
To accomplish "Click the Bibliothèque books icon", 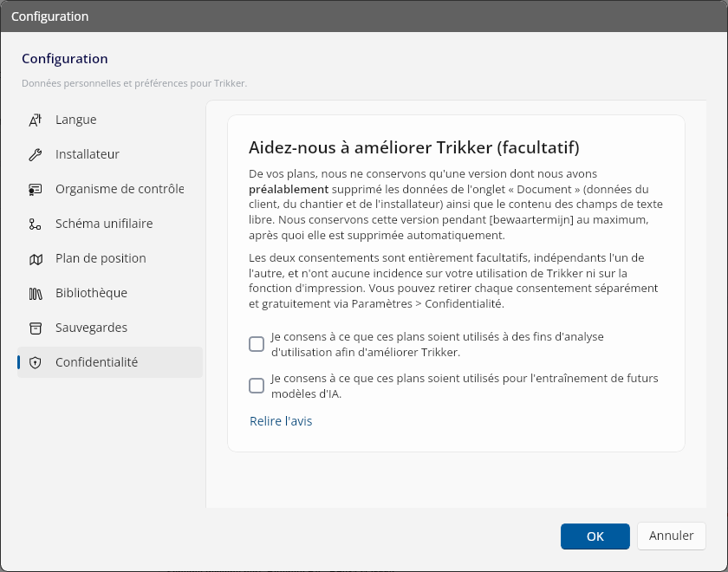I will pyautogui.click(x=36, y=294).
